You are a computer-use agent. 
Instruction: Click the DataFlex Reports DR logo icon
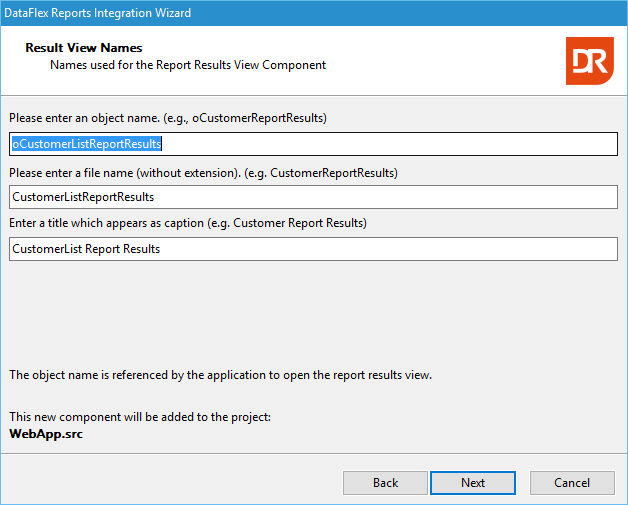click(590, 61)
